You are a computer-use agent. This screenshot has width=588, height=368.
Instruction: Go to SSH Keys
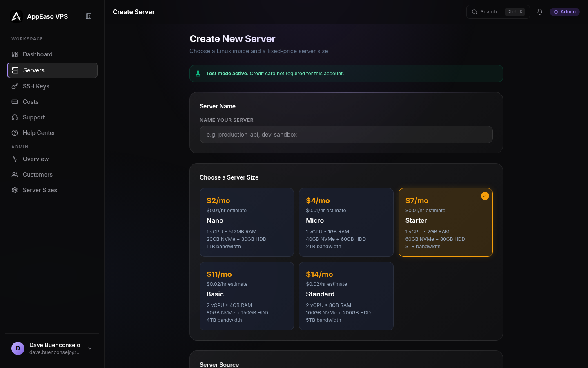52,86
